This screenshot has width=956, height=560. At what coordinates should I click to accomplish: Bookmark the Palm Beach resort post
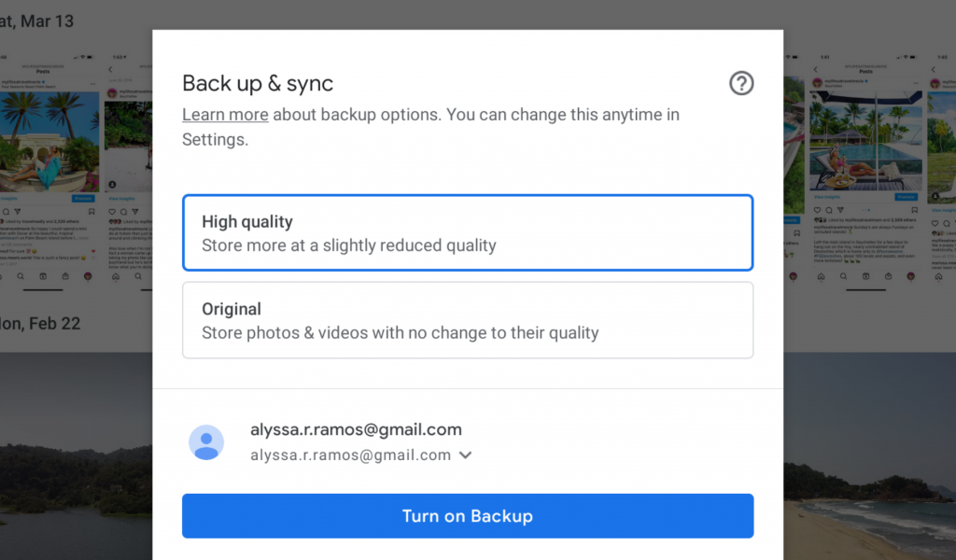[91, 212]
